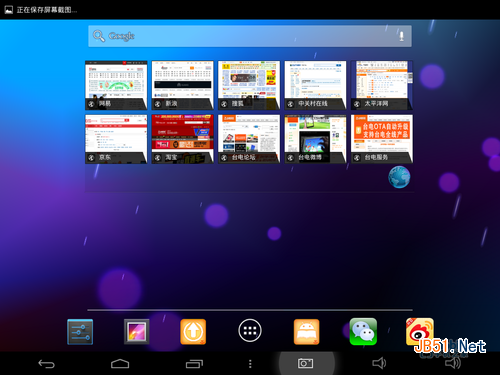Tap the voice search microphone icon

coord(401,36)
